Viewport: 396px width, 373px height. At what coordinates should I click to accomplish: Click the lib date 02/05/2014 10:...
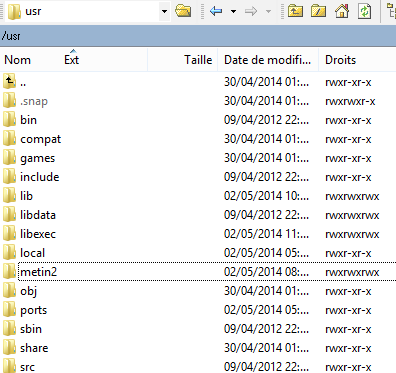point(266,196)
